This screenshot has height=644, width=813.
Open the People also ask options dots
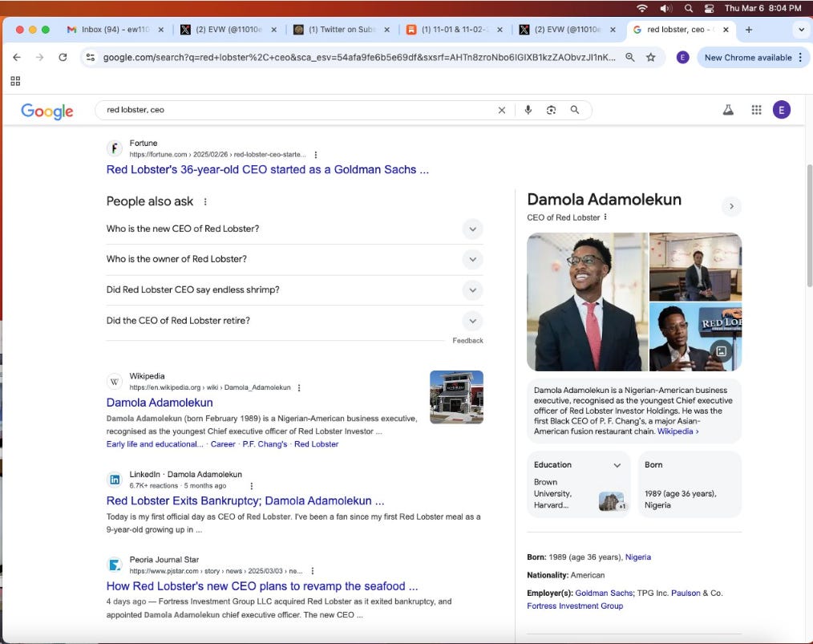point(205,202)
